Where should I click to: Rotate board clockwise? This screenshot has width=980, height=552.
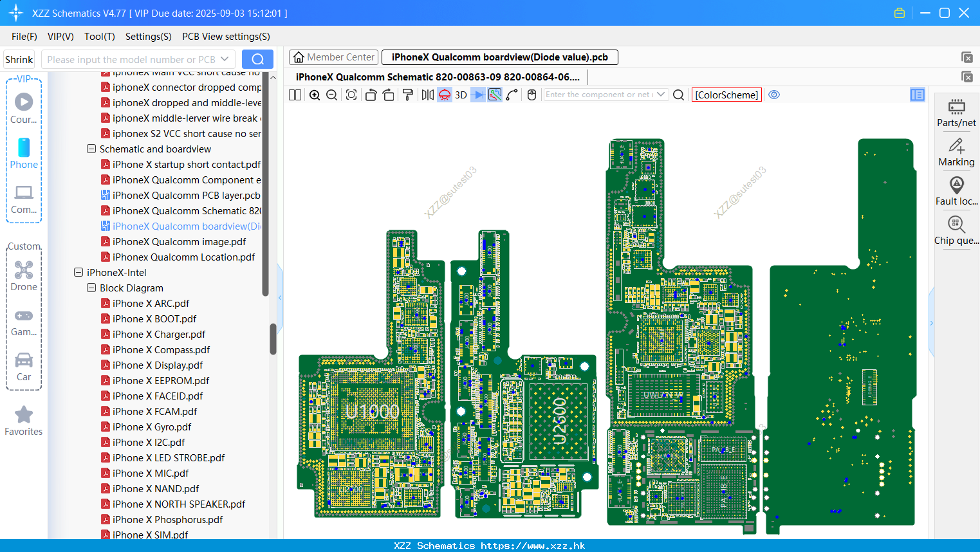pos(389,95)
